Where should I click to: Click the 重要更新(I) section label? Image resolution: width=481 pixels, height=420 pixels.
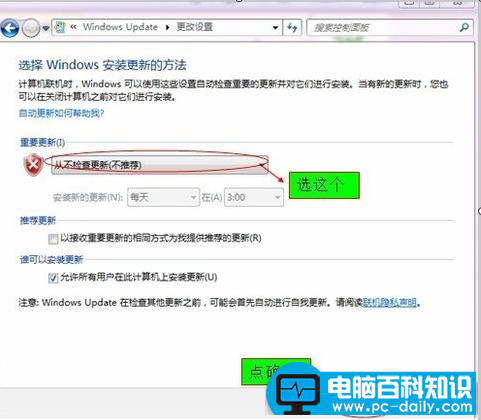42,143
